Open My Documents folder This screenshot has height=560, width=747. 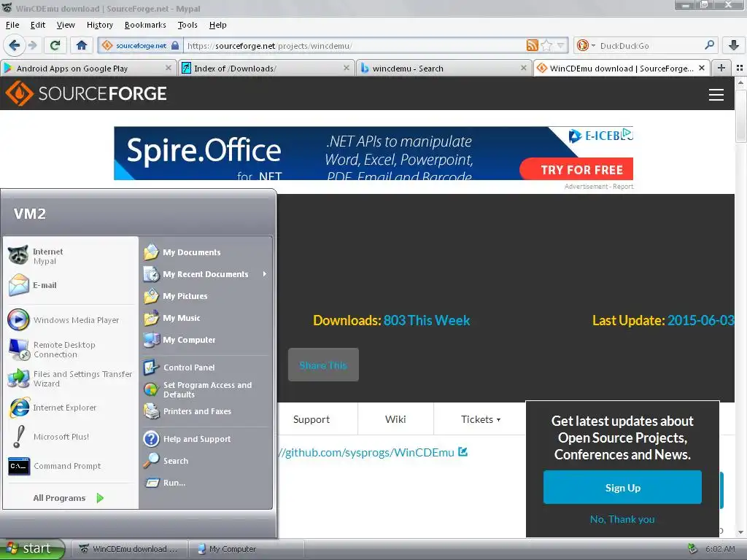coord(206,252)
